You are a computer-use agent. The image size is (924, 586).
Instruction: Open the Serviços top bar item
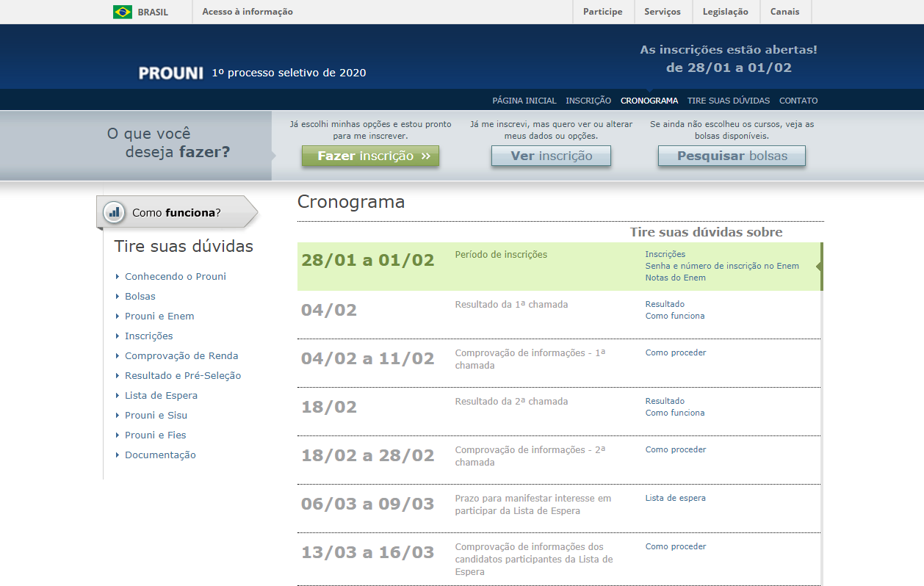(662, 12)
